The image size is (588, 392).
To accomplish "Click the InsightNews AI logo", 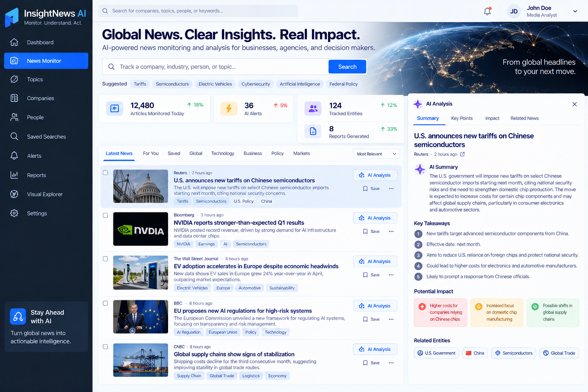I will pyautogui.click(x=46, y=17).
